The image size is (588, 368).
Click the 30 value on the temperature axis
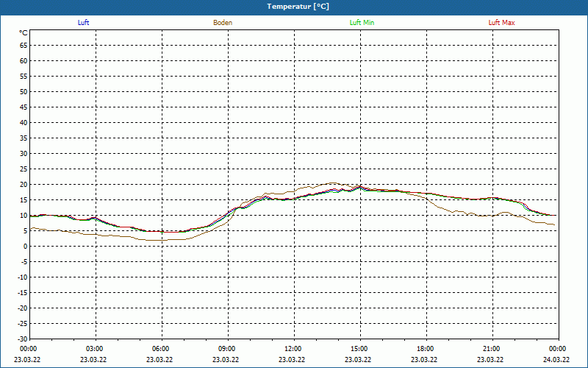(x=24, y=154)
